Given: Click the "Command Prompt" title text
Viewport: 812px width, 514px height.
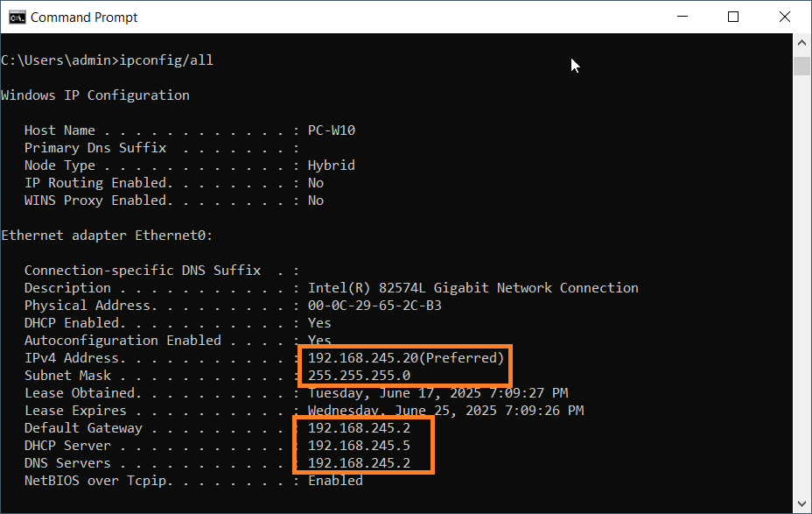Looking at the screenshot, I should coord(84,17).
